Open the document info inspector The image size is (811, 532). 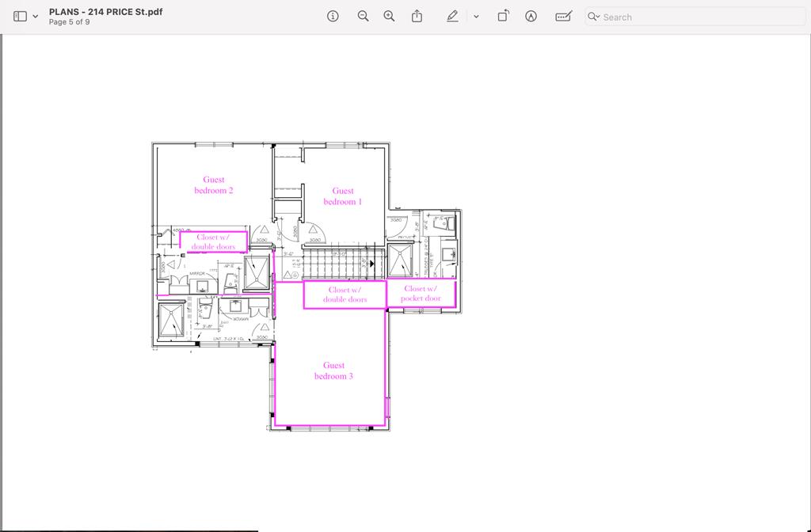[333, 17]
